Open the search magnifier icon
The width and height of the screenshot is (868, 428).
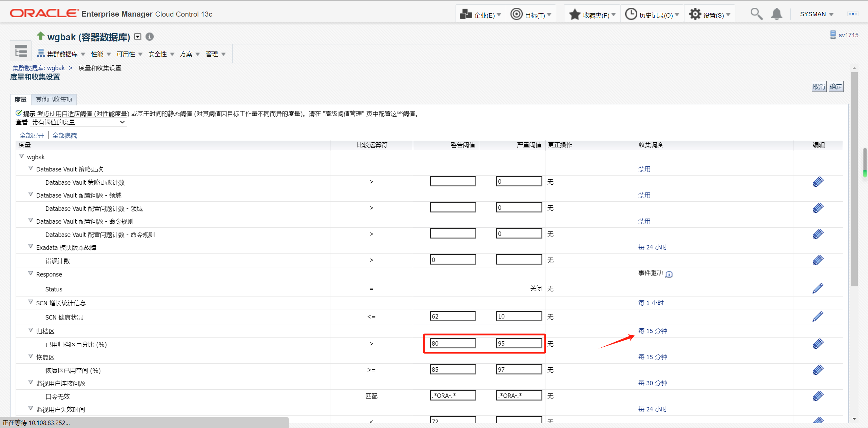coord(756,14)
